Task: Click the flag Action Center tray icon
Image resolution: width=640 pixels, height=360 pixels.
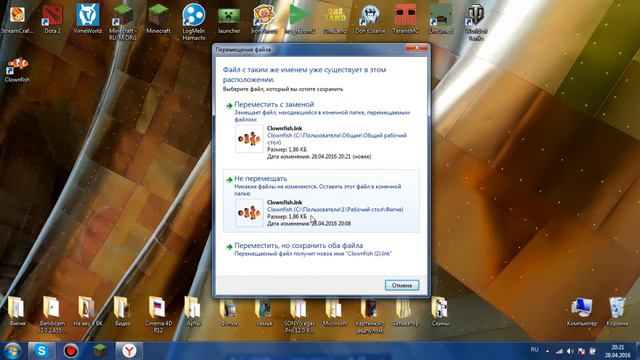Action: pos(582,351)
